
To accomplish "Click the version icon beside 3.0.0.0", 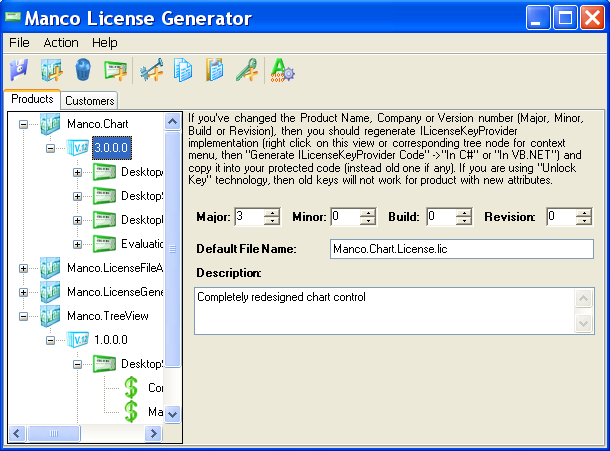I will click(x=77, y=148).
